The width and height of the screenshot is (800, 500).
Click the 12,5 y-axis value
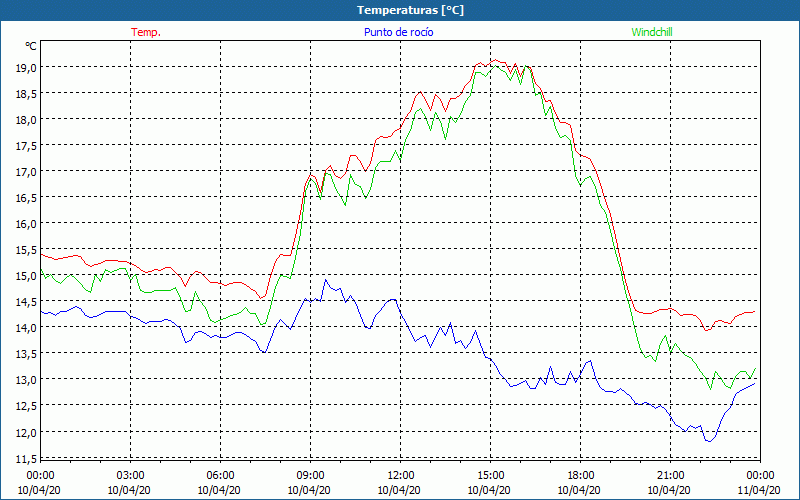pyautogui.click(x=26, y=406)
